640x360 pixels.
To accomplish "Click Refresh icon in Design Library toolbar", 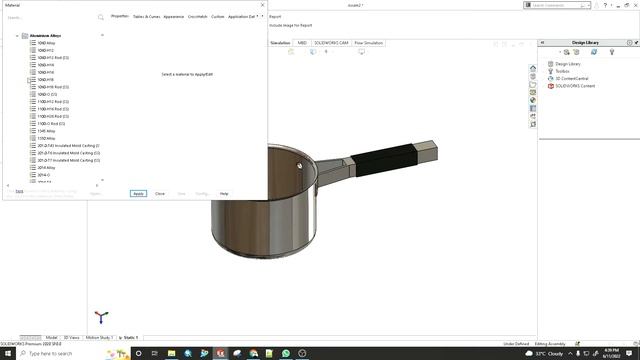I will pos(594,52).
